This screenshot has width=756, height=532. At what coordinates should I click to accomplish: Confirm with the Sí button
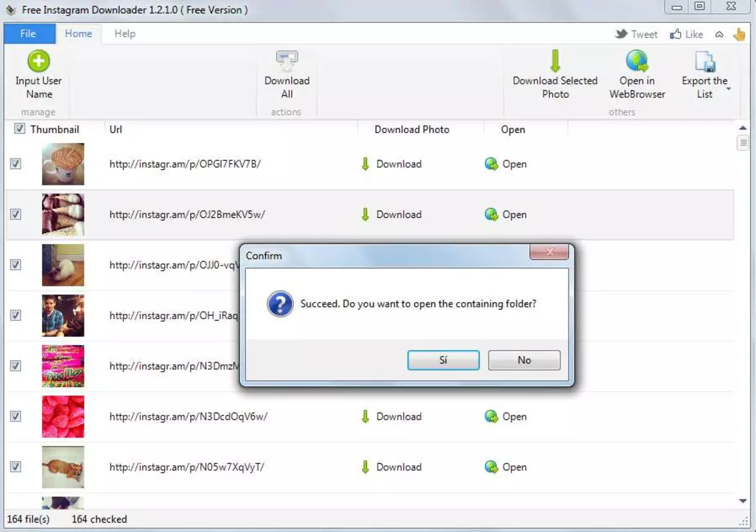click(x=443, y=360)
